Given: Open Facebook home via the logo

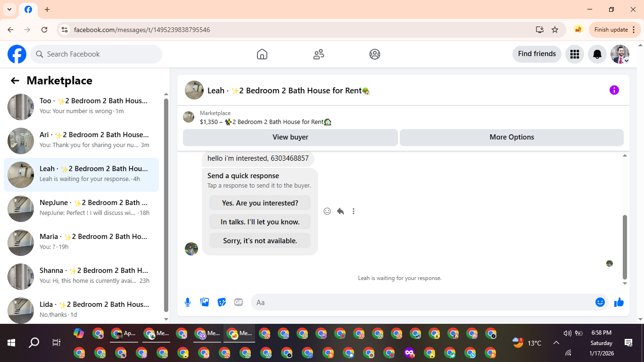Looking at the screenshot, I should coord(17,54).
